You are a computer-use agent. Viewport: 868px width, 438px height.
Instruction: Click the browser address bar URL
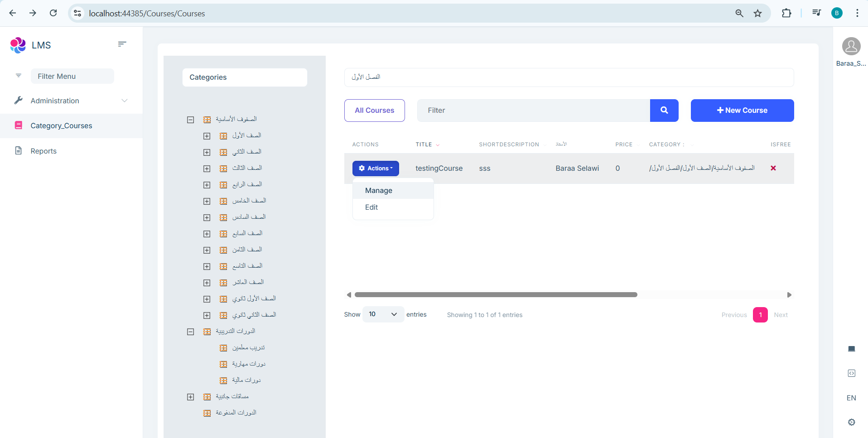pos(147,14)
